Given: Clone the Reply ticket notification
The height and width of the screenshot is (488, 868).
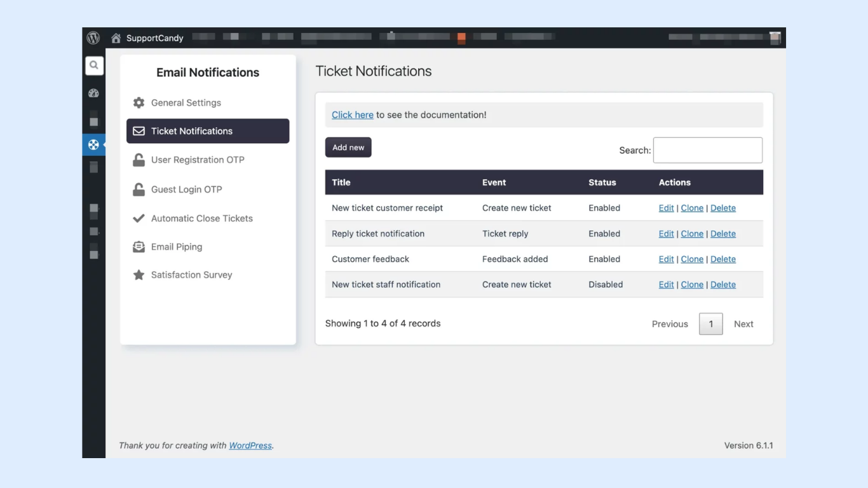Looking at the screenshot, I should click(x=692, y=234).
